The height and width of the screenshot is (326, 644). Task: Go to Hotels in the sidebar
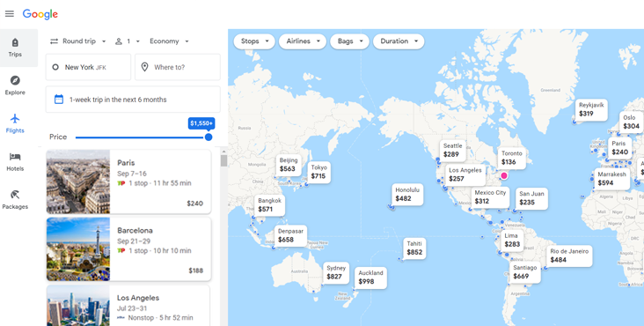[15, 162]
